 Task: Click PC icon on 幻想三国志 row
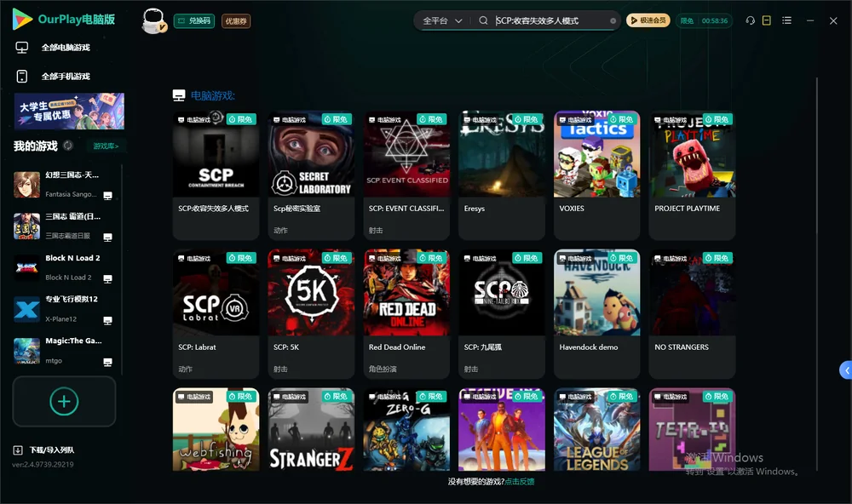(107, 196)
